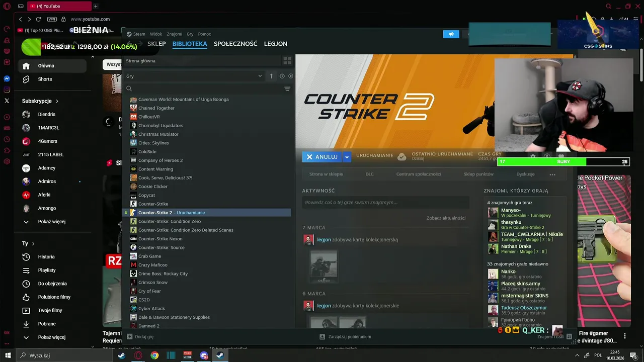Click the Windows Start button
The width and height of the screenshot is (644, 362).
click(x=8, y=355)
